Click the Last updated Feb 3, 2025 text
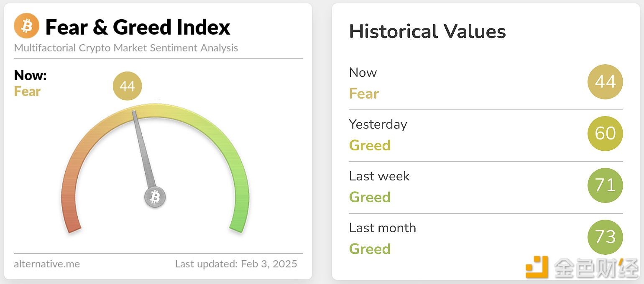644x284 pixels. tap(236, 264)
